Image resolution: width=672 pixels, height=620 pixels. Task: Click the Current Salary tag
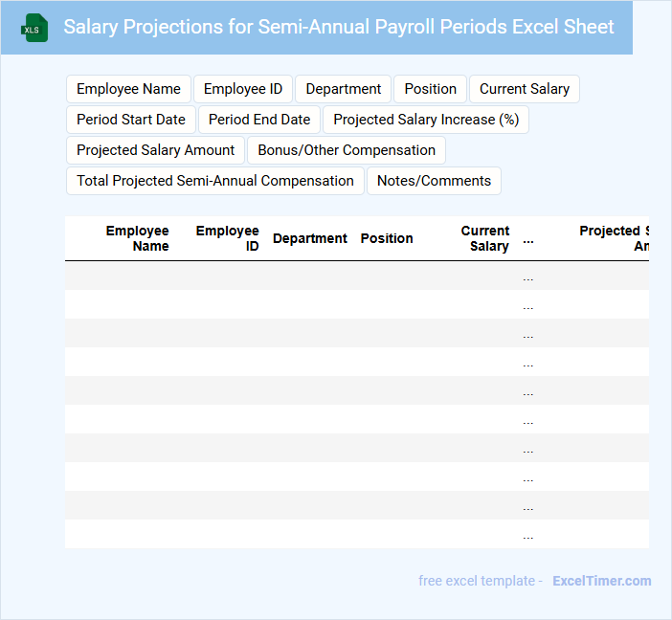(x=524, y=89)
